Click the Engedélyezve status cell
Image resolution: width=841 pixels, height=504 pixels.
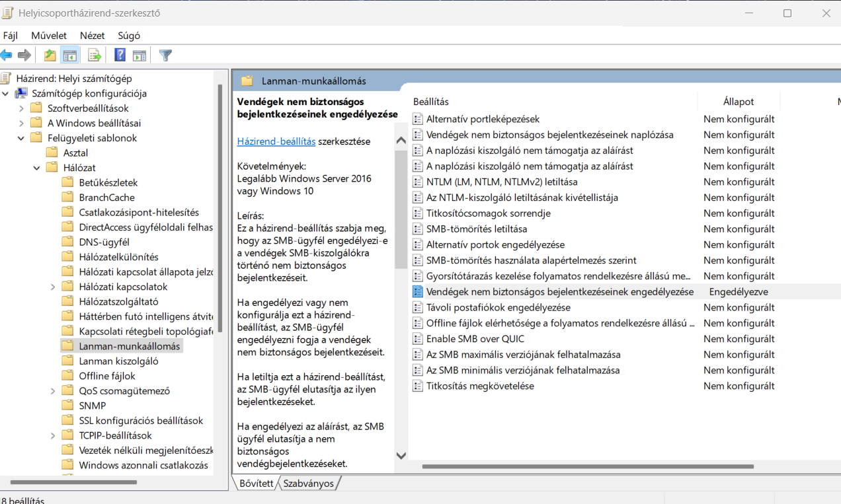(739, 291)
